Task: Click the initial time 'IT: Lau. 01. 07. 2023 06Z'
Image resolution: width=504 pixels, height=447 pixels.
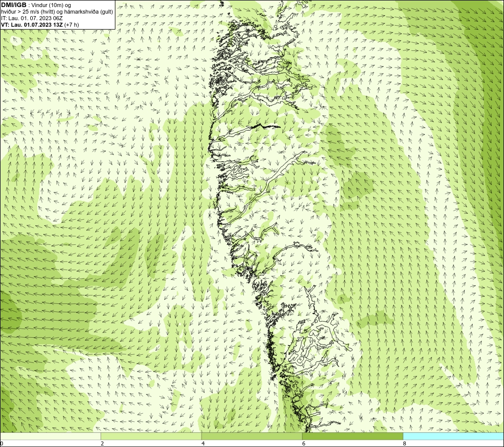Action: [32, 18]
